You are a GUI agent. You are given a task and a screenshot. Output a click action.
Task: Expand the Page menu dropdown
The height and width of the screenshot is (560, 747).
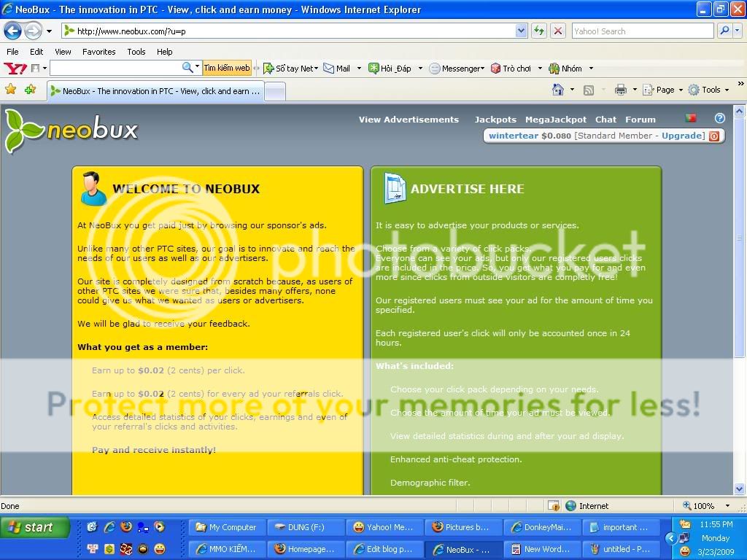click(681, 90)
